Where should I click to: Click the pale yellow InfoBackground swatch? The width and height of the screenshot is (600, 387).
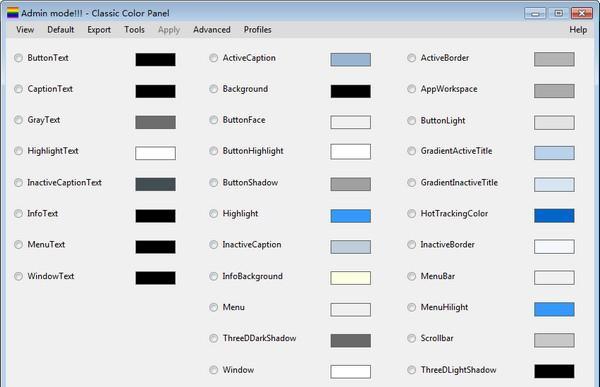[x=351, y=278]
